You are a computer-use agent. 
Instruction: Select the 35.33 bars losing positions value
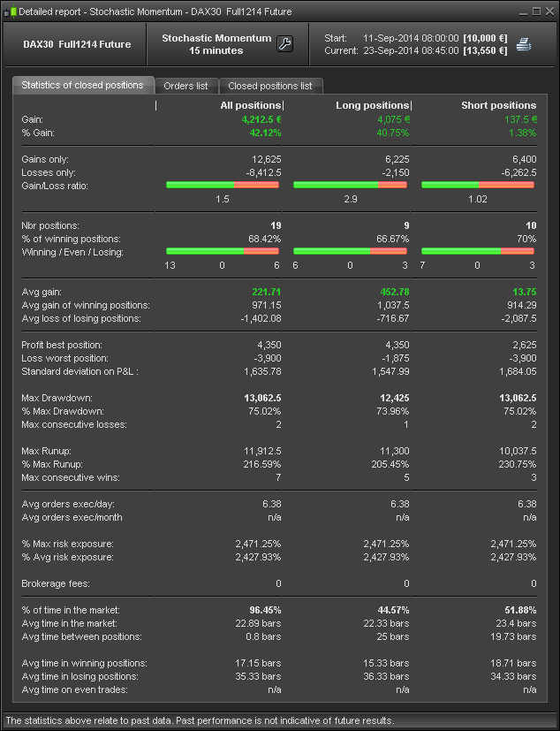point(259,676)
